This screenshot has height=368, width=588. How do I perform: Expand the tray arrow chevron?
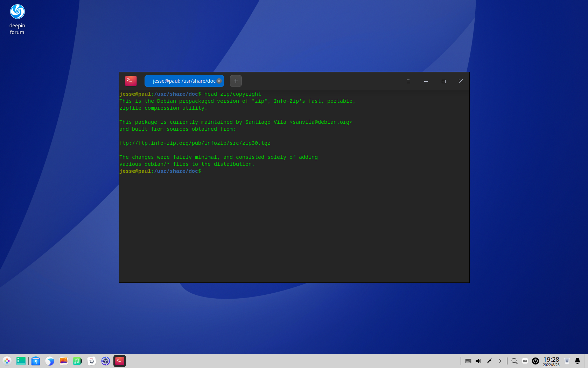tap(500, 361)
